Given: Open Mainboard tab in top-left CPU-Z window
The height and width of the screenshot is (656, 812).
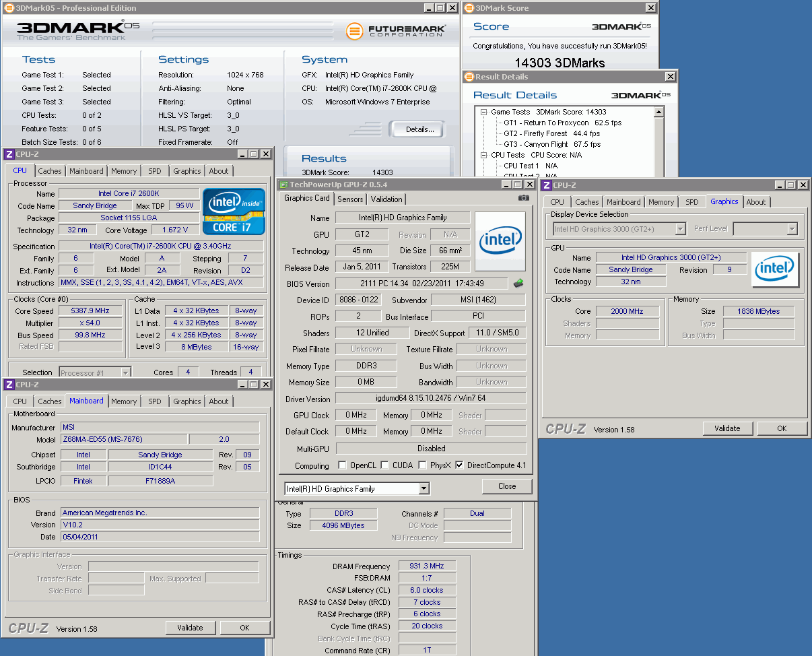Looking at the screenshot, I should (86, 171).
